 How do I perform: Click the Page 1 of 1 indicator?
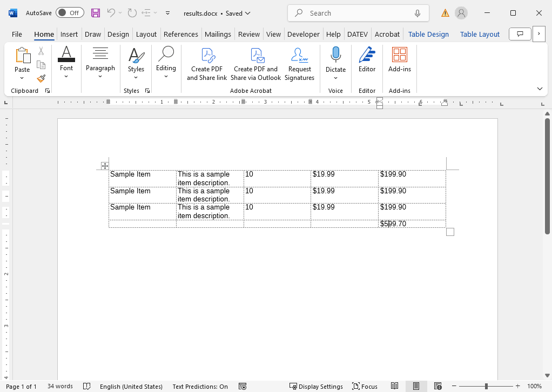21,387
